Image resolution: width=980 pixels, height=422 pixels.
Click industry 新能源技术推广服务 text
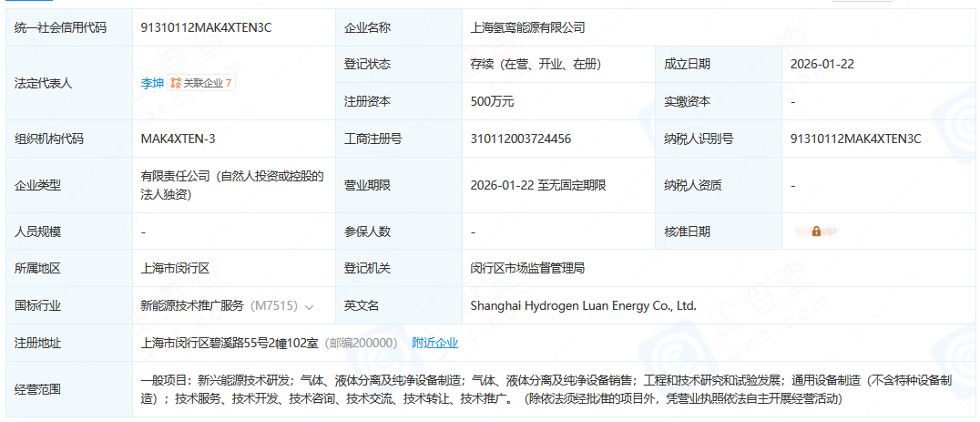point(192,306)
